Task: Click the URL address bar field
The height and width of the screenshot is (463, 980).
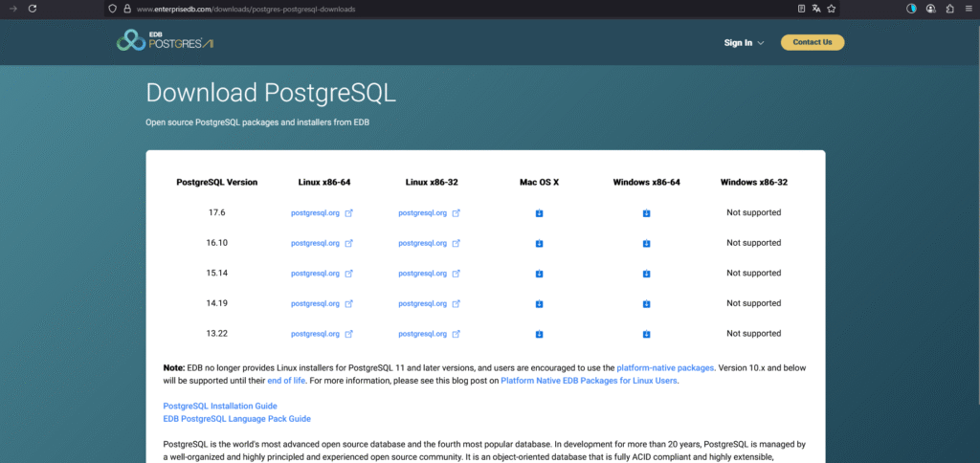Action: 431,9
